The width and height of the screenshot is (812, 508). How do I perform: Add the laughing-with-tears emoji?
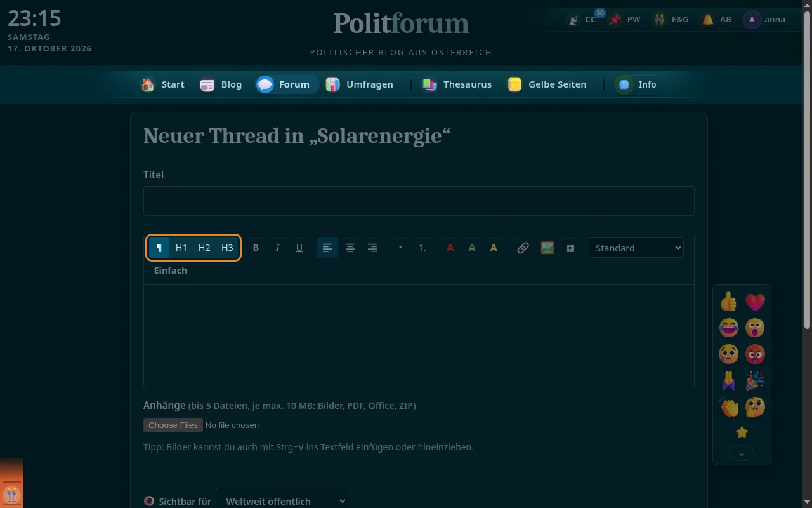(x=729, y=328)
